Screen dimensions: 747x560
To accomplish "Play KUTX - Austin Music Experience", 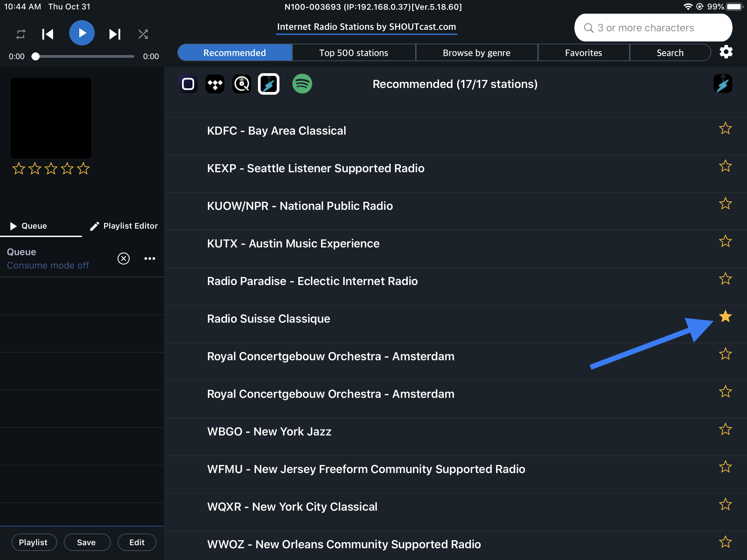I will [x=455, y=249].
